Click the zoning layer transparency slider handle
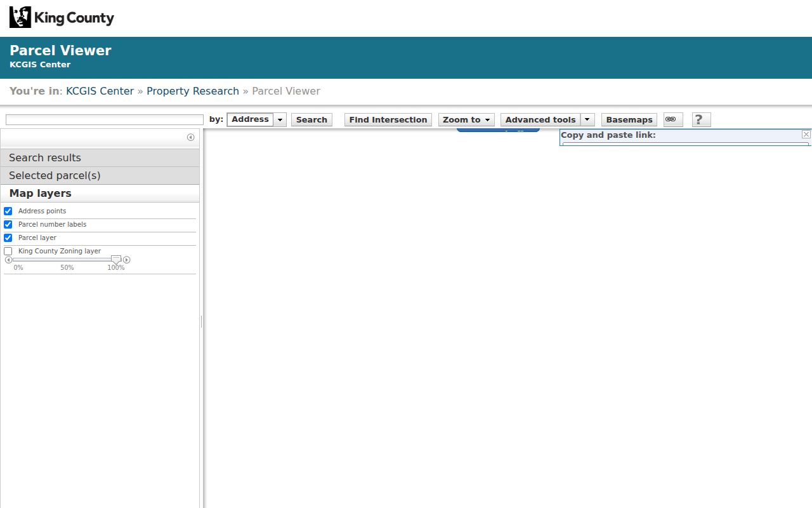812x508 pixels. click(116, 260)
